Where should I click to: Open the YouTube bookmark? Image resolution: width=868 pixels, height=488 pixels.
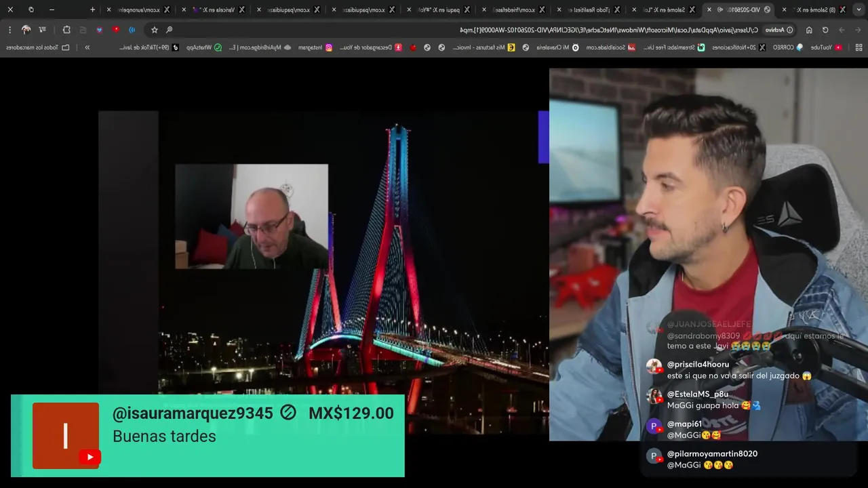pos(825,47)
